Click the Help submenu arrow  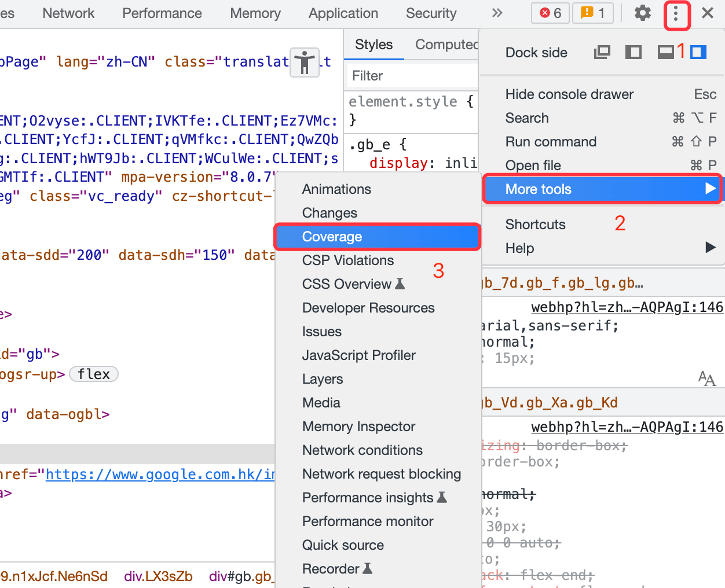click(x=711, y=248)
